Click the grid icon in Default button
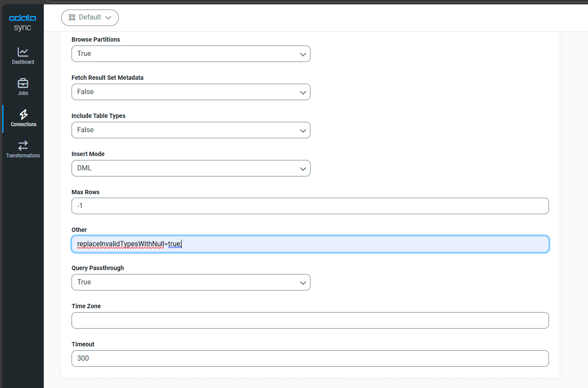The width and height of the screenshot is (588, 388). [x=72, y=17]
